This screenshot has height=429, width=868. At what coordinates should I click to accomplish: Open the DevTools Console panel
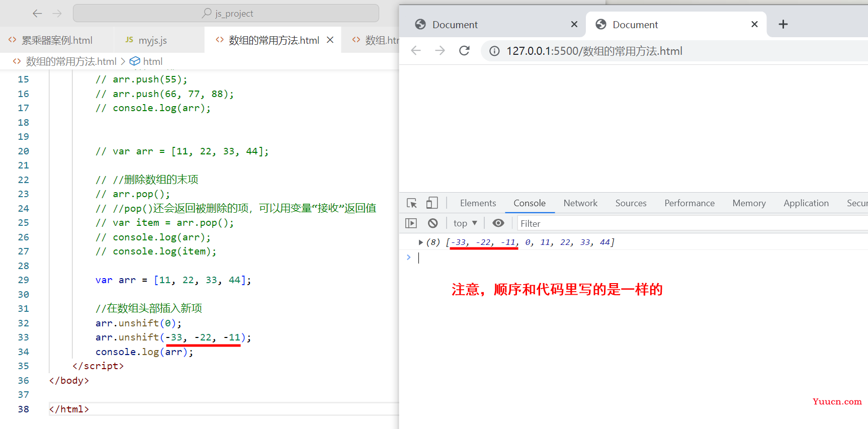tap(530, 203)
